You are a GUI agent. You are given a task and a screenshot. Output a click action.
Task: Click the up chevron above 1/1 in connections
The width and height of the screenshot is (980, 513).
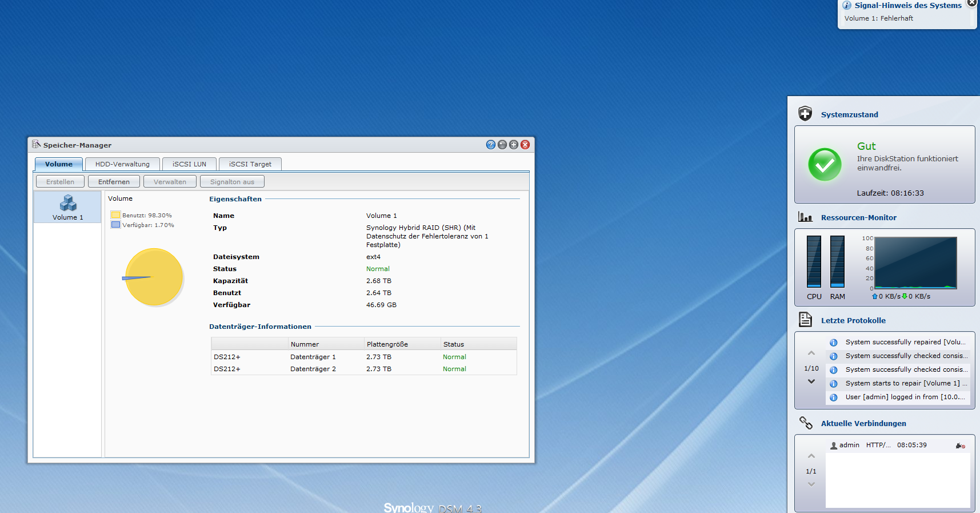click(x=811, y=456)
